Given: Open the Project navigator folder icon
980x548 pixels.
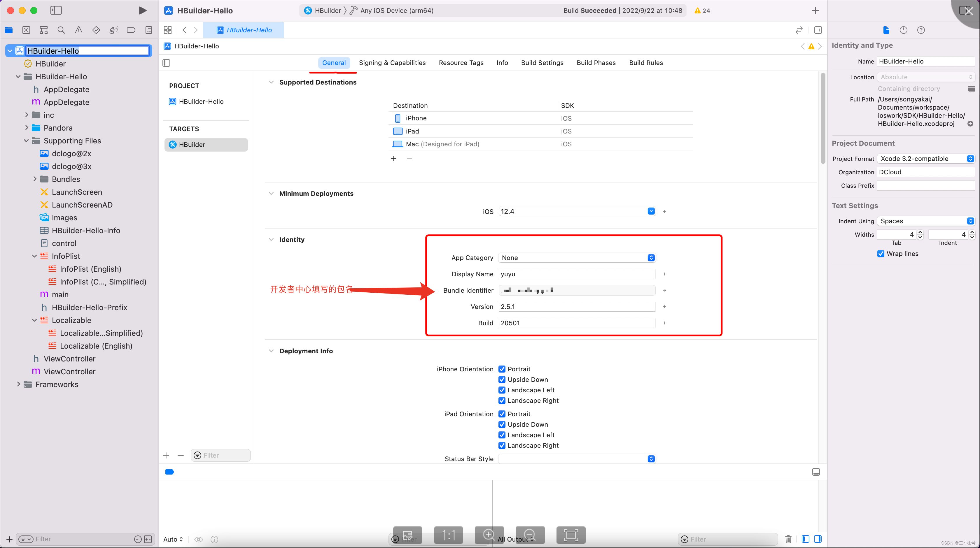Looking at the screenshot, I should pyautogui.click(x=9, y=30).
